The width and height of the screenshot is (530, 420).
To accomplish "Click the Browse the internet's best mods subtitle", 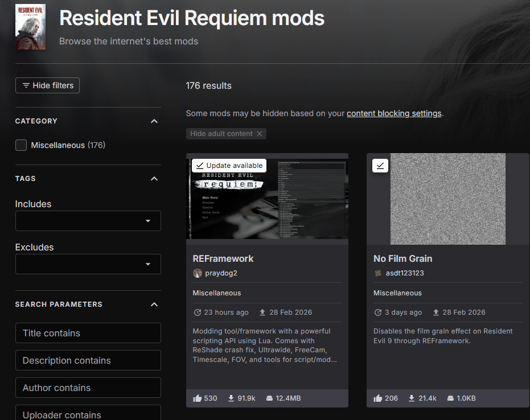I will pyautogui.click(x=129, y=41).
